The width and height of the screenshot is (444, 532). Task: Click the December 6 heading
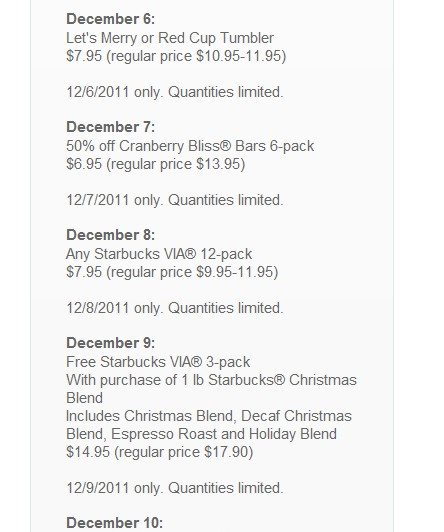[x=111, y=19]
